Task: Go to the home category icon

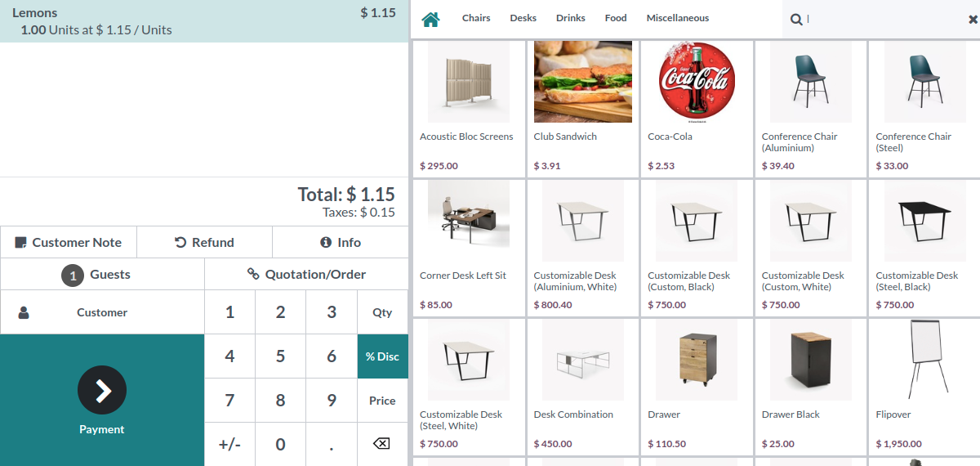Action: point(430,19)
